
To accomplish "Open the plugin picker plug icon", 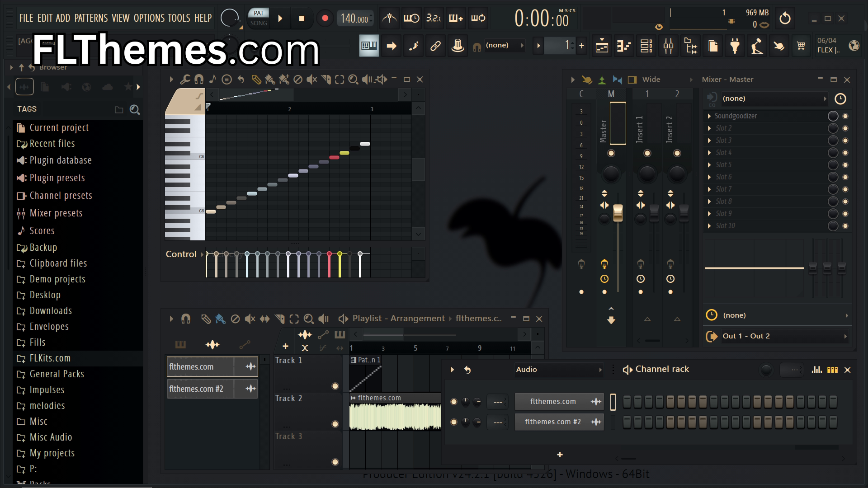I will coord(735,46).
